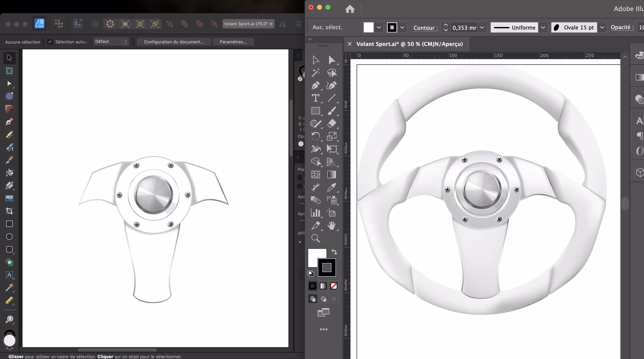Select the Type tool in Illustrator
The height and width of the screenshot is (359, 644).
point(315,98)
